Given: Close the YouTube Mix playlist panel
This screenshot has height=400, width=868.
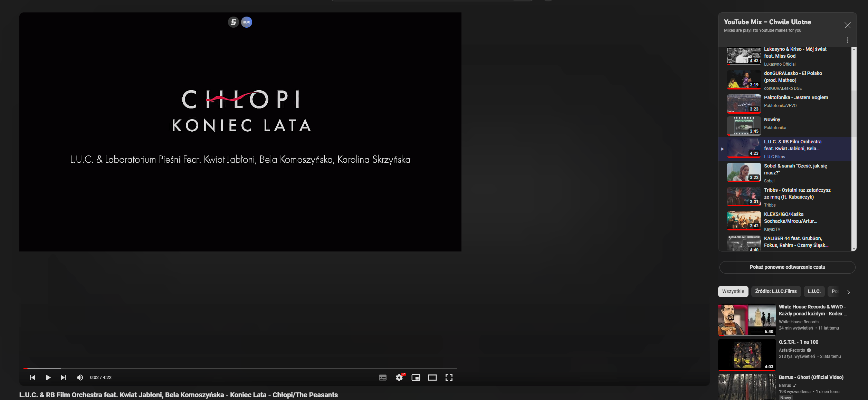Looking at the screenshot, I should (847, 25).
